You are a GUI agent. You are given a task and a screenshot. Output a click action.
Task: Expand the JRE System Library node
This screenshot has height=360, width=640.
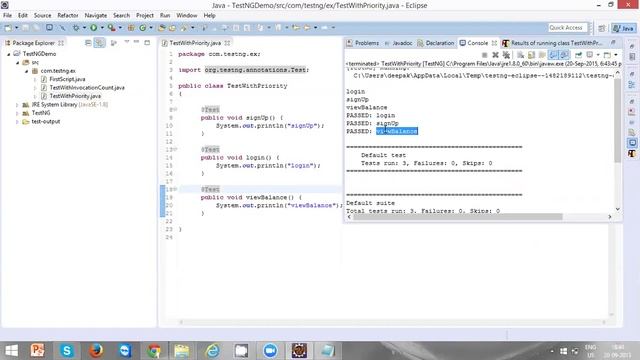click(x=17, y=105)
